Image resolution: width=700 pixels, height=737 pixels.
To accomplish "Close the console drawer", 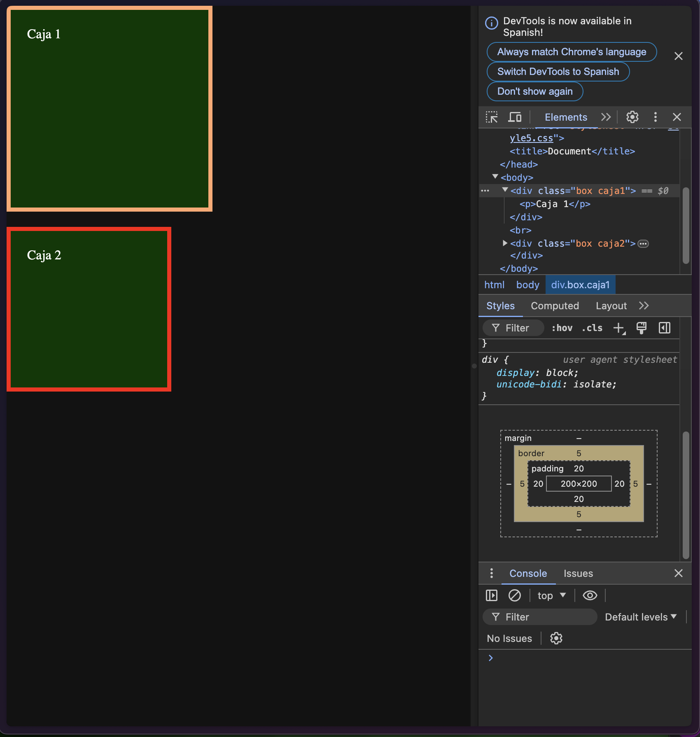I will pyautogui.click(x=679, y=573).
